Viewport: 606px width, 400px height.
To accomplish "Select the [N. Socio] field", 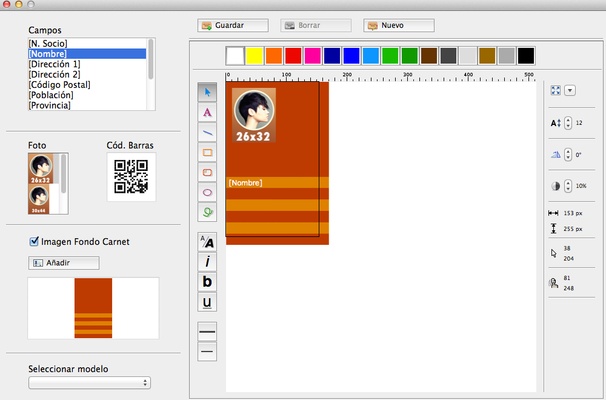I will pyautogui.click(x=87, y=43).
